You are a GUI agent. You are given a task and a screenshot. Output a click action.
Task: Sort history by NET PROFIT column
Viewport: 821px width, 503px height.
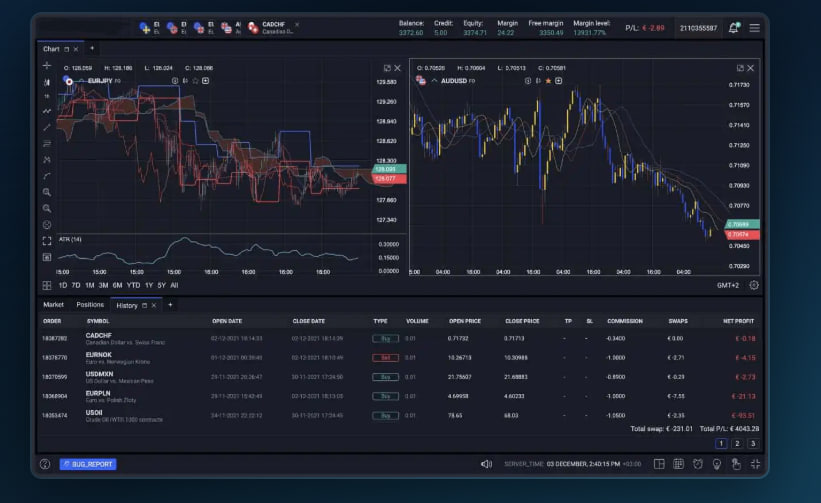(738, 321)
